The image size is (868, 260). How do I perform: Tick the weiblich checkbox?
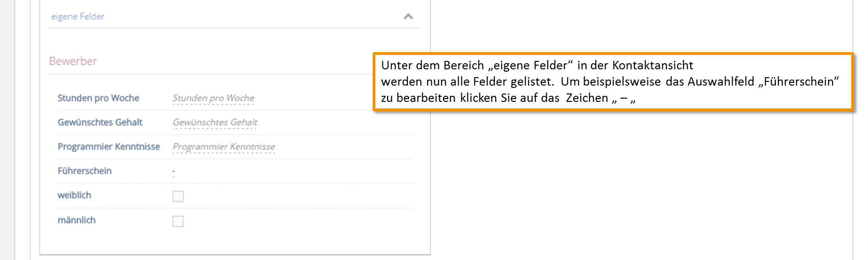click(x=178, y=196)
